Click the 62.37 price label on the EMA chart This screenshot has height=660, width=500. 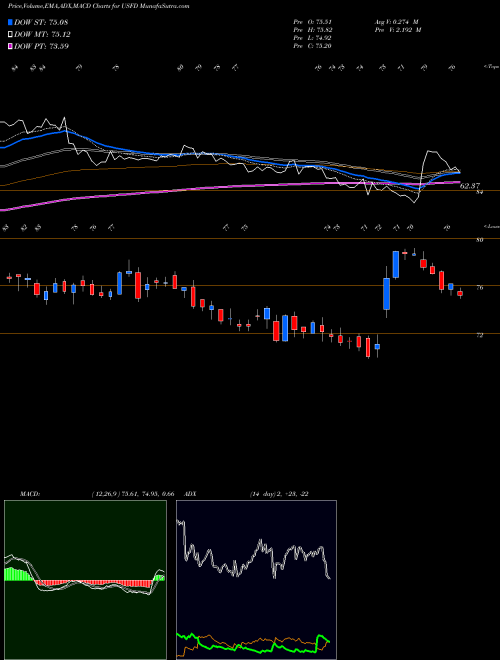click(x=470, y=186)
